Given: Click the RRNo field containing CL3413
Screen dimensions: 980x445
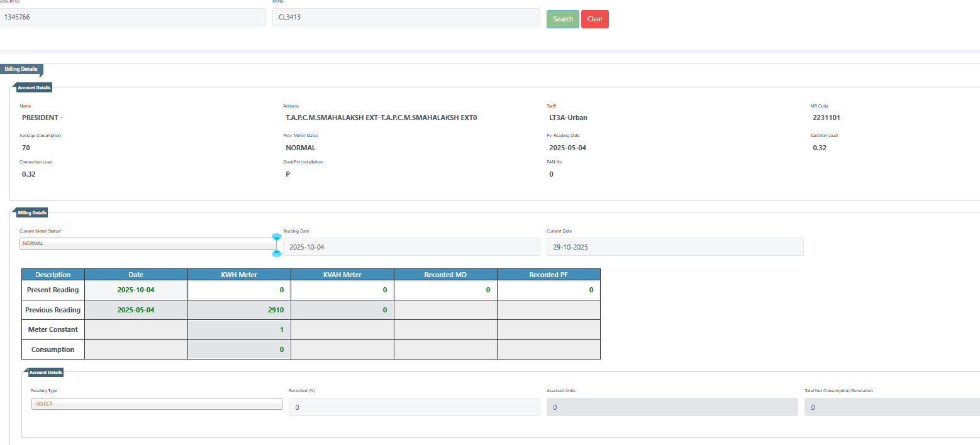Looking at the screenshot, I should tap(406, 18).
